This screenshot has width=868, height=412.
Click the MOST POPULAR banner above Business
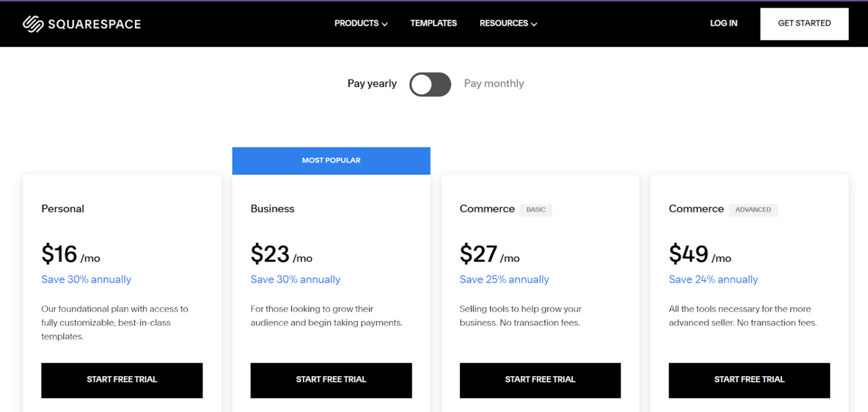tap(331, 160)
